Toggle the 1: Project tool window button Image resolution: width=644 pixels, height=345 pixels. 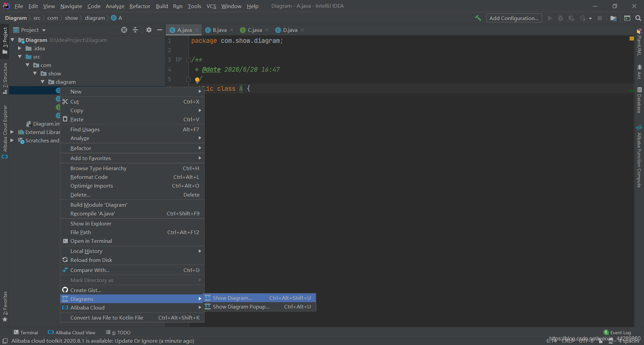coord(5,40)
